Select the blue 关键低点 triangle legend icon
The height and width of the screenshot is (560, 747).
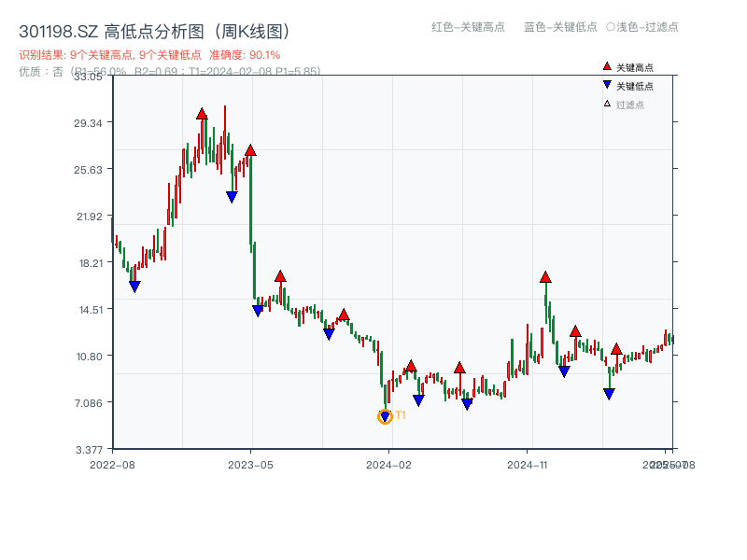605,82
